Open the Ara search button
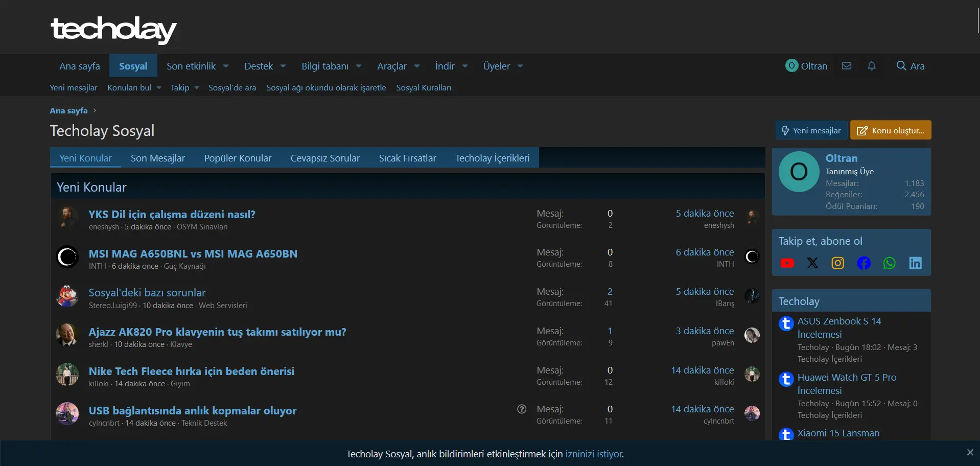The image size is (980, 466). (x=911, y=66)
